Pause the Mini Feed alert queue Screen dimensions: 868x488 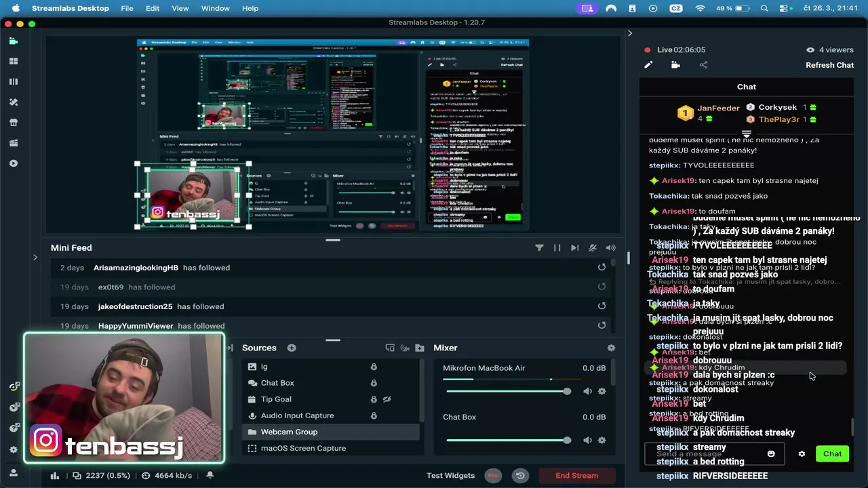(x=557, y=248)
